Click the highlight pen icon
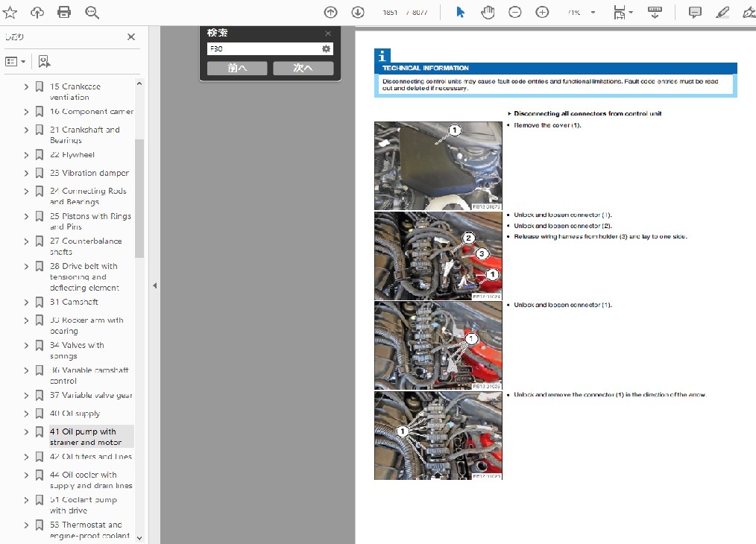756x544 pixels. pyautogui.click(x=722, y=13)
